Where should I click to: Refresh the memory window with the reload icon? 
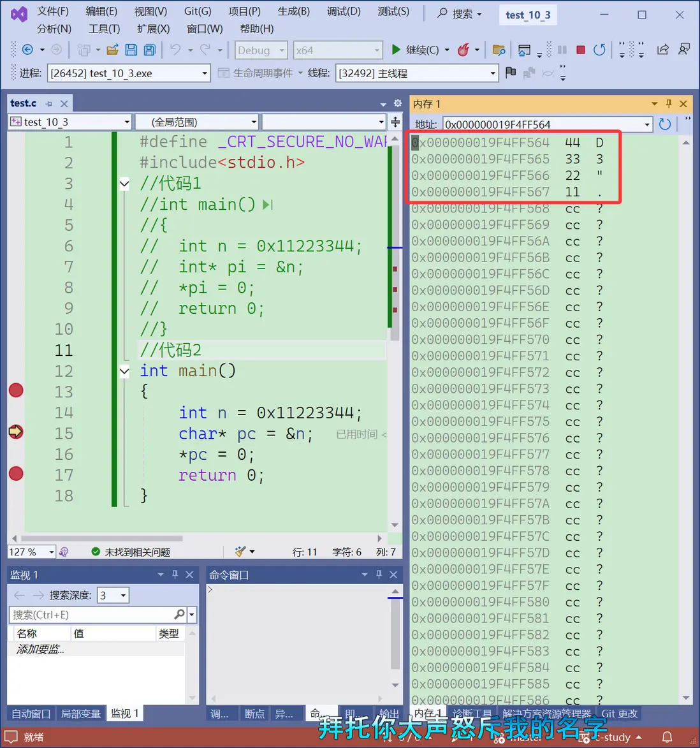[x=665, y=124]
